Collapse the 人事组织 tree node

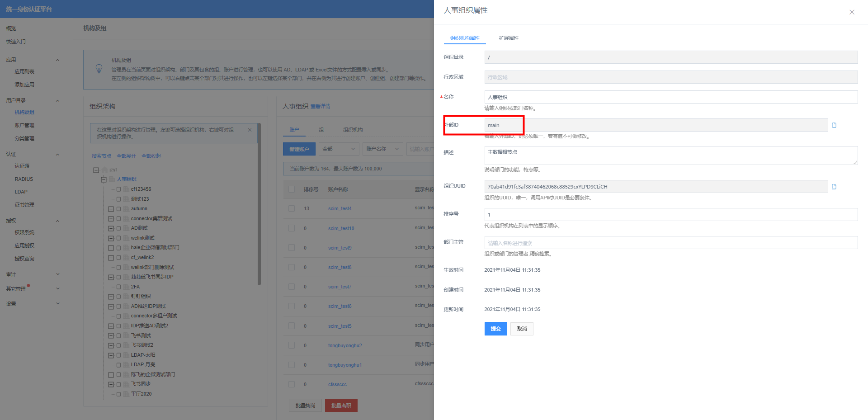[104, 179]
